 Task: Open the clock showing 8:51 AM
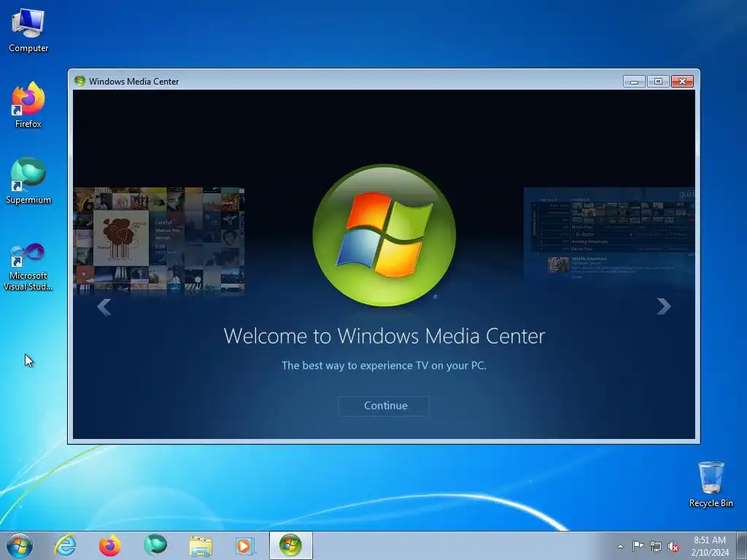[710, 546]
